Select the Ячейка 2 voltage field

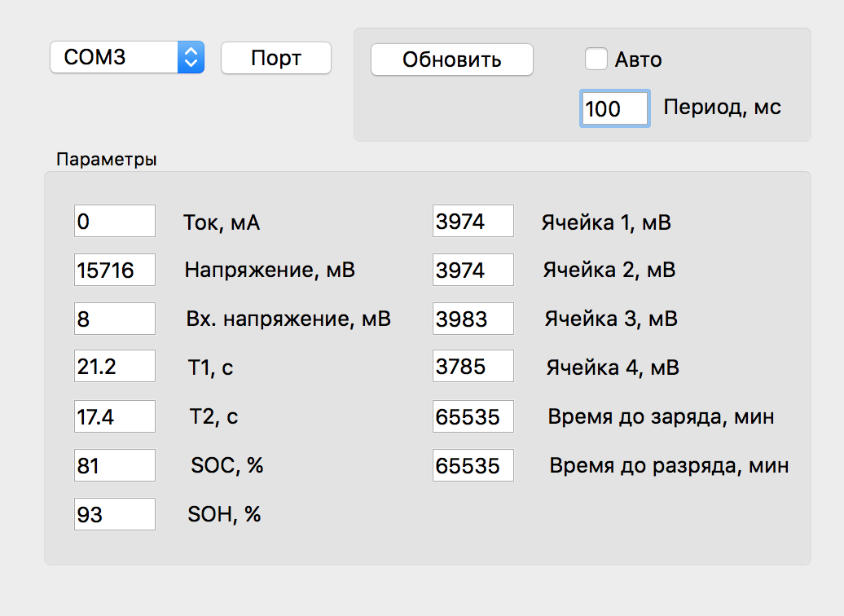pos(473,270)
